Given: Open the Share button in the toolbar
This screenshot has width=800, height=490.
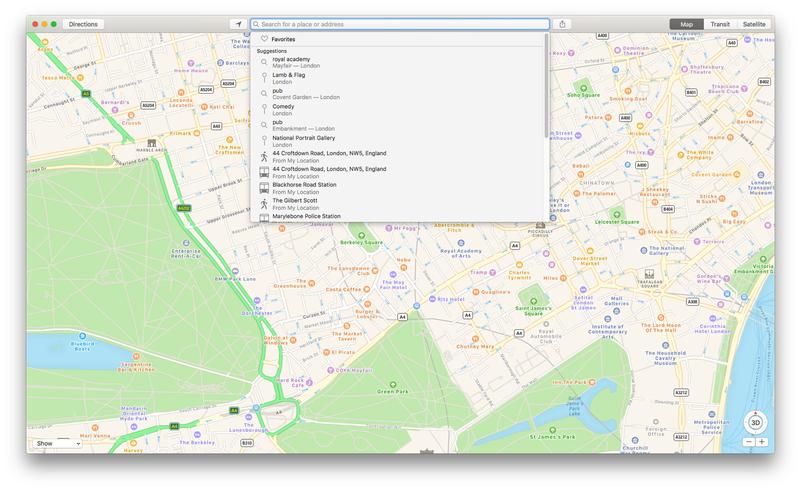Looking at the screenshot, I should (563, 24).
